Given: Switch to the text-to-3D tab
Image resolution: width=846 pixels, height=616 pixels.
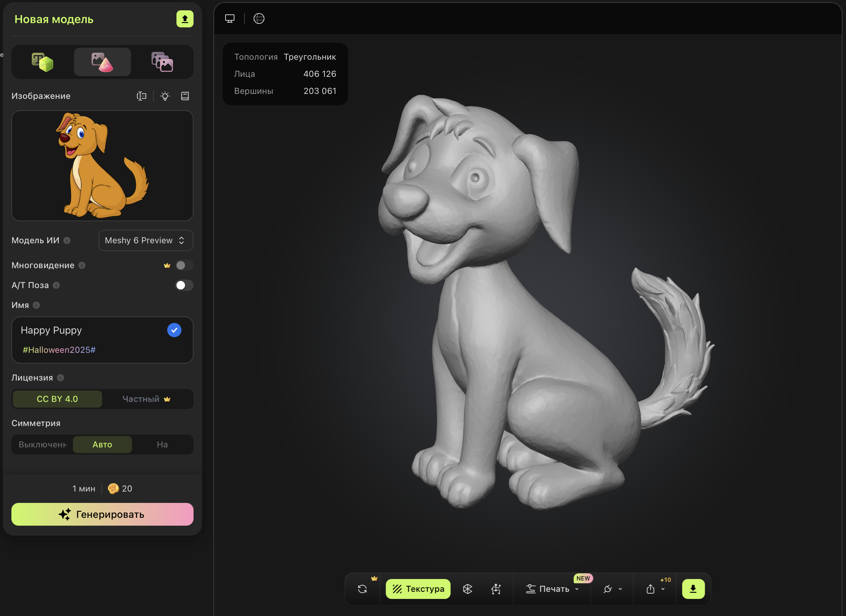Looking at the screenshot, I should [42, 62].
